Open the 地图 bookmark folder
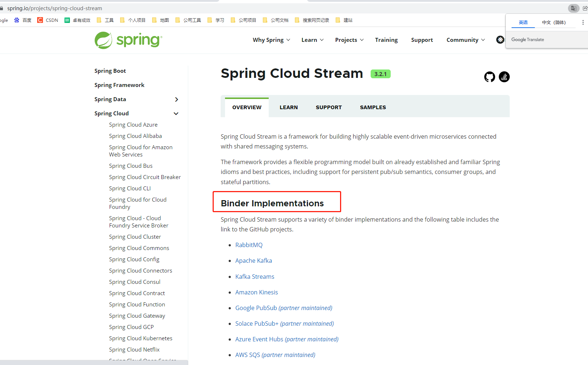 point(161,20)
